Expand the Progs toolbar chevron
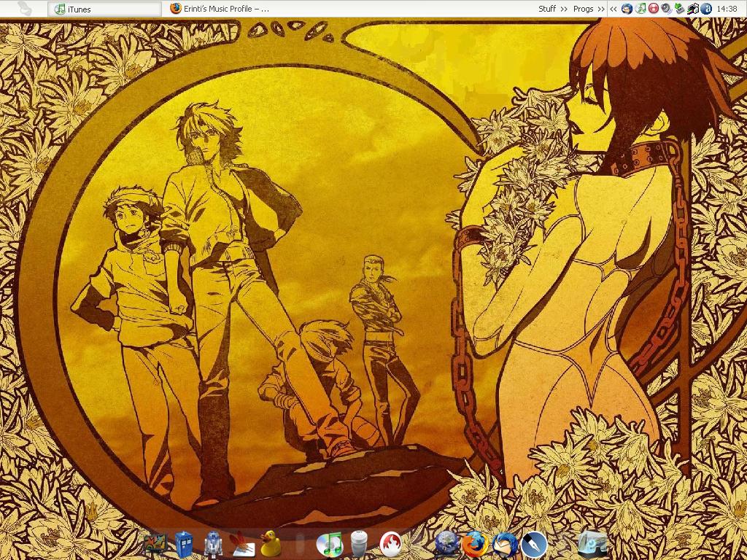The image size is (747, 560). click(600, 9)
